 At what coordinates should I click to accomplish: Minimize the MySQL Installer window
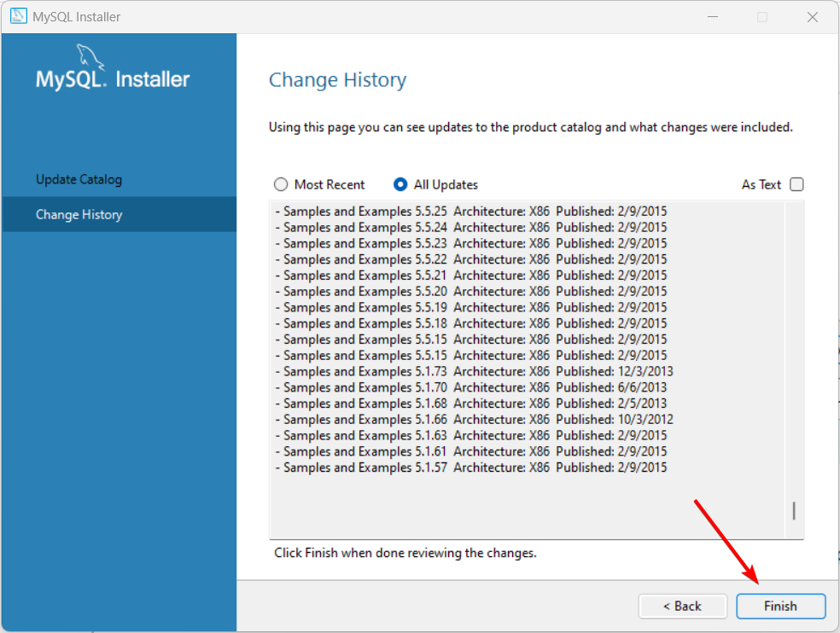713,16
